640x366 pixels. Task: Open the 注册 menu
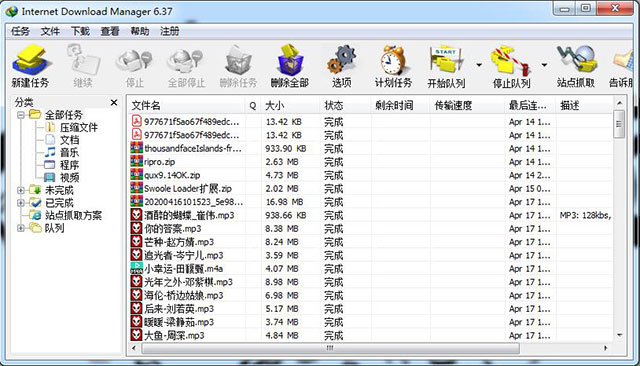tap(170, 31)
